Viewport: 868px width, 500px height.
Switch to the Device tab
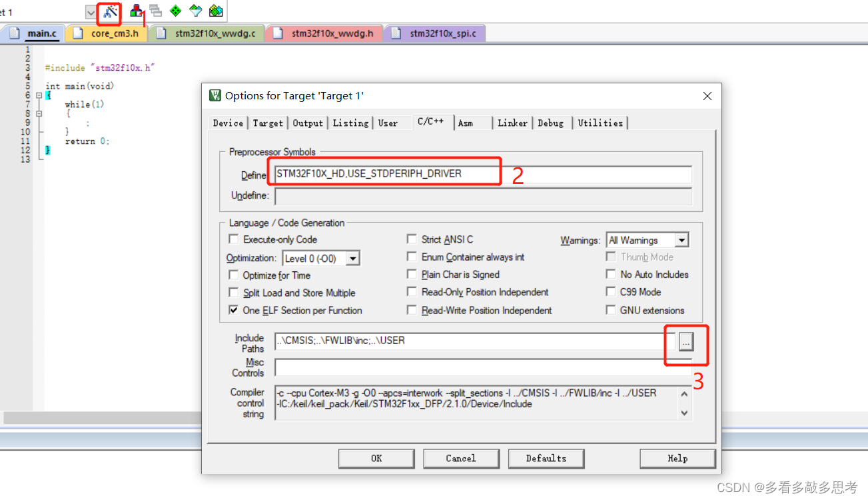pyautogui.click(x=228, y=123)
